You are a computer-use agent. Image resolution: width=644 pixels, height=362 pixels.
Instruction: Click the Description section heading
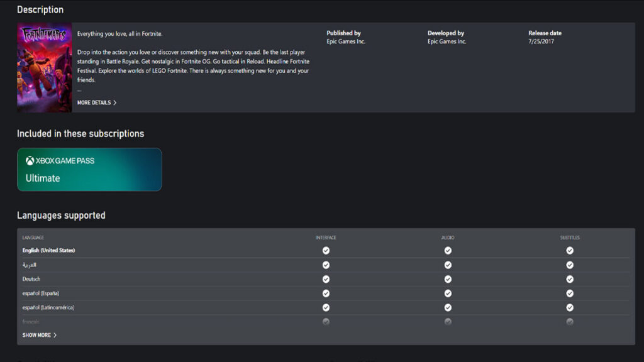point(40,10)
